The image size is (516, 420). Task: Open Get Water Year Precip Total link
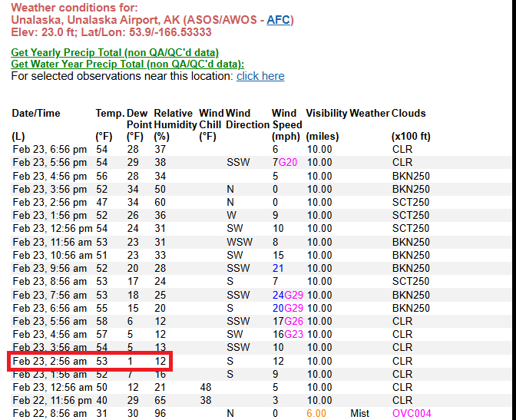click(127, 64)
